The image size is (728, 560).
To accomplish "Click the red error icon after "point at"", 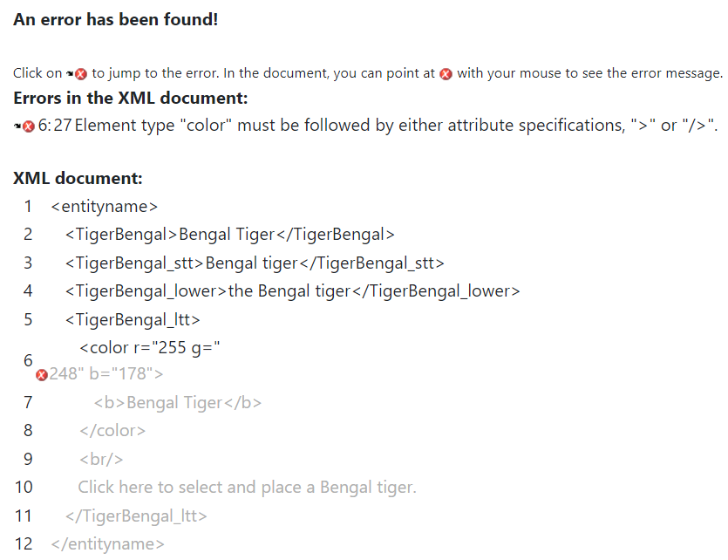I will pyautogui.click(x=446, y=74).
